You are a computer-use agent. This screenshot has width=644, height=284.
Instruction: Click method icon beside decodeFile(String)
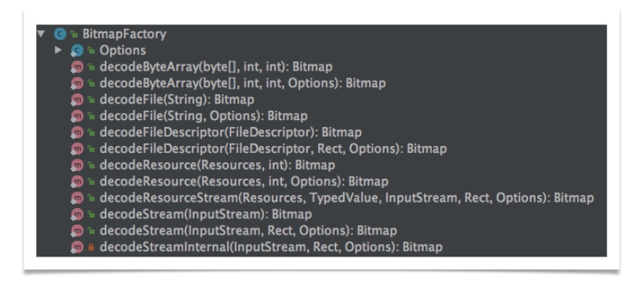coord(77,100)
